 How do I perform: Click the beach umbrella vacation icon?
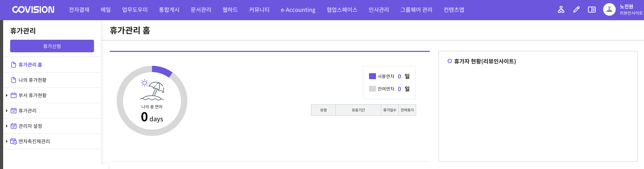coord(152,90)
